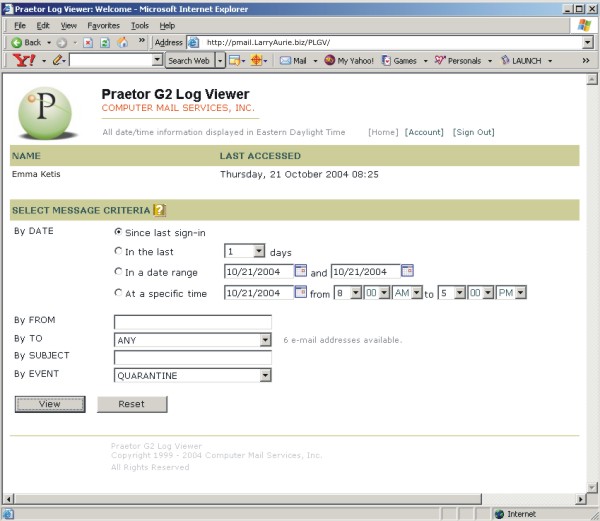Refresh the page with the green refresh icon

(x=105, y=42)
